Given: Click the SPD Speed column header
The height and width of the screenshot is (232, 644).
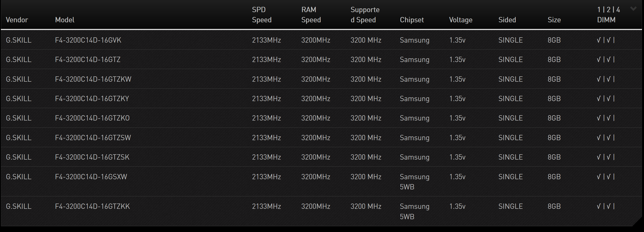Looking at the screenshot, I should (262, 15).
